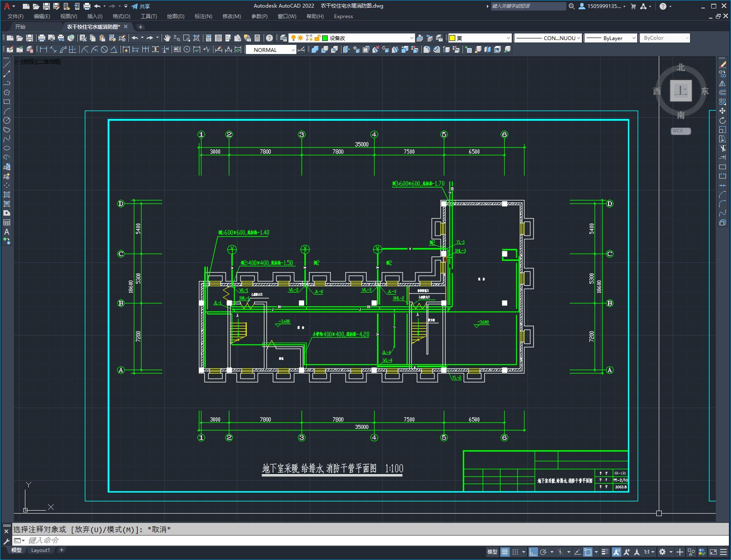Open the color dropdown showing 黄

(480, 38)
